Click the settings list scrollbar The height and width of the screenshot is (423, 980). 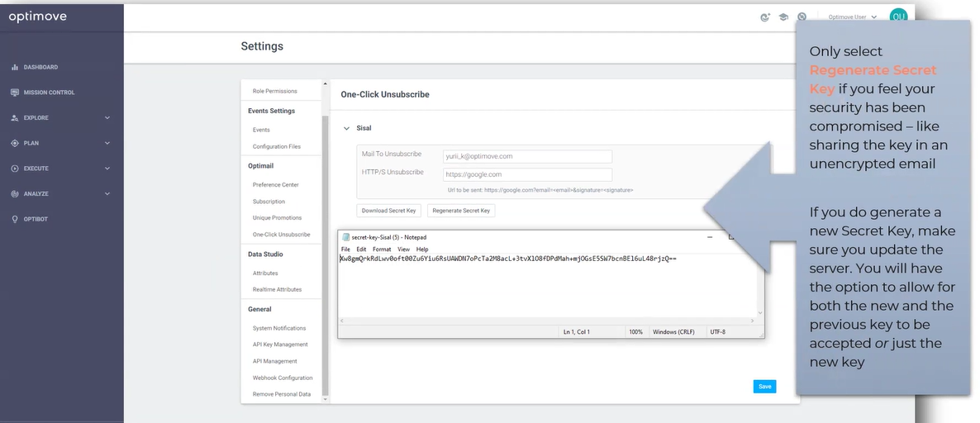click(x=325, y=256)
